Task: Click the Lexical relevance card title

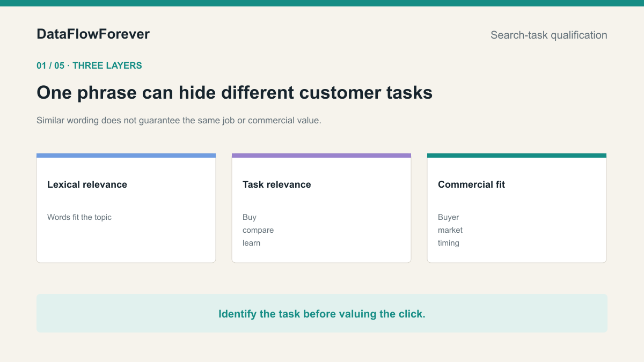Action: coord(87,184)
